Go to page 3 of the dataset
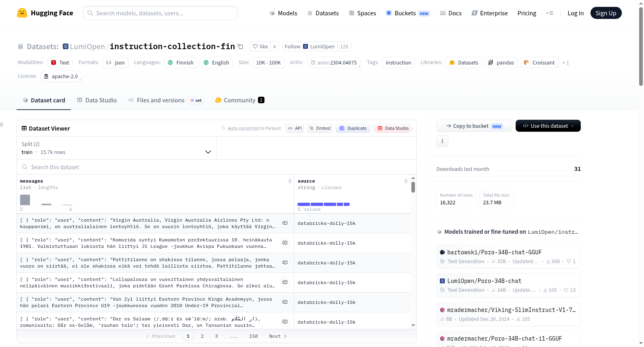Viewport: 644px width, 347px height. pos(216,336)
